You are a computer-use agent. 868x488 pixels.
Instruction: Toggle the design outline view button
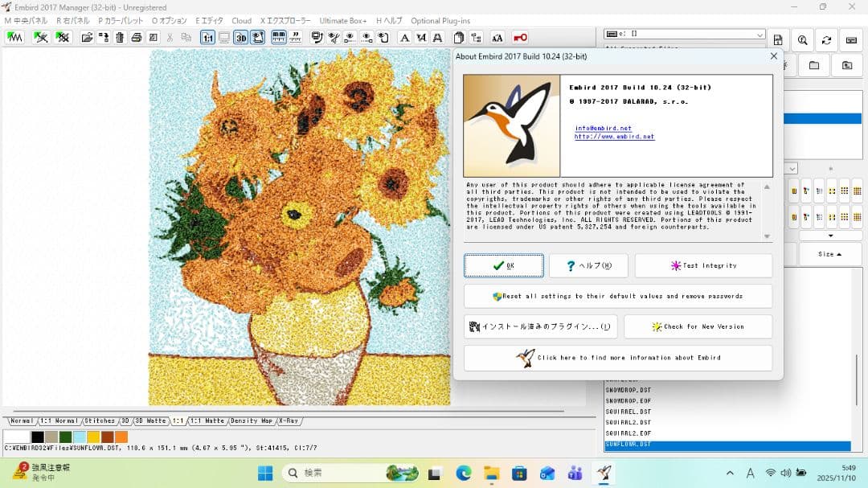click(257, 38)
